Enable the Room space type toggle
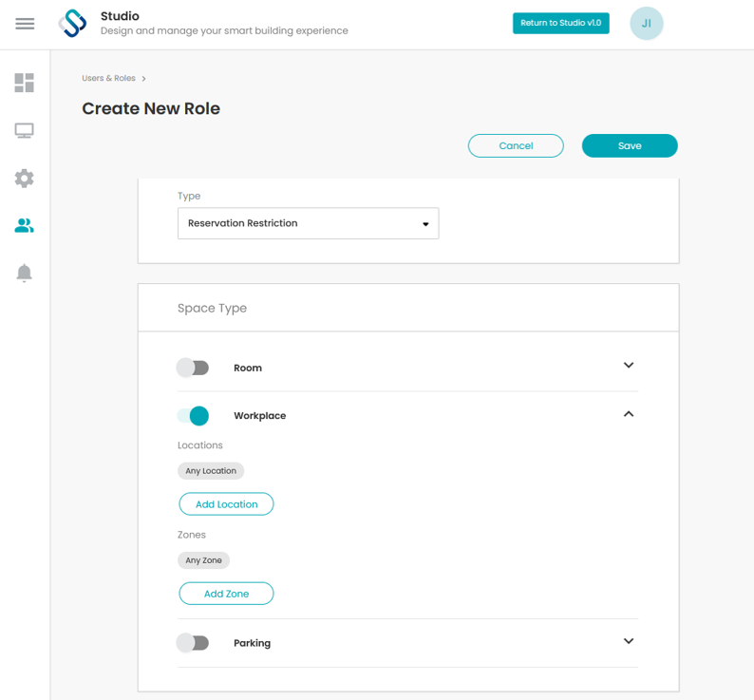Screen dimensions: 754x700 [x=193, y=368]
